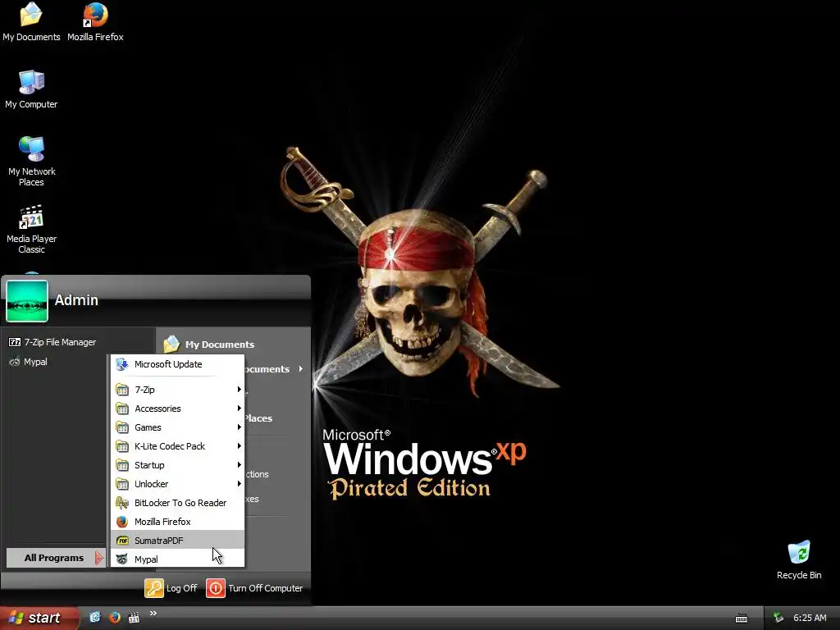Expand the Accessories programs folder

[178, 409]
